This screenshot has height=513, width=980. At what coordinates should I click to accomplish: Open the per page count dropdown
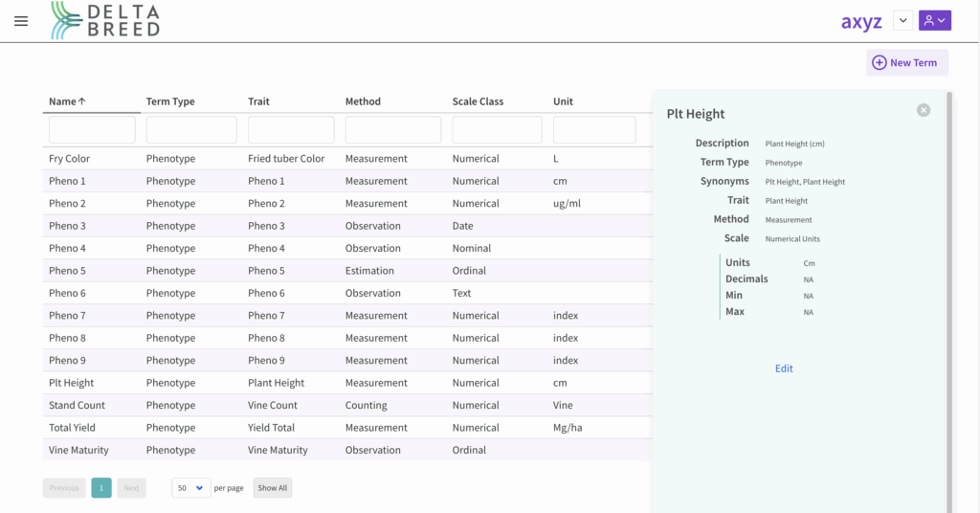tap(191, 488)
